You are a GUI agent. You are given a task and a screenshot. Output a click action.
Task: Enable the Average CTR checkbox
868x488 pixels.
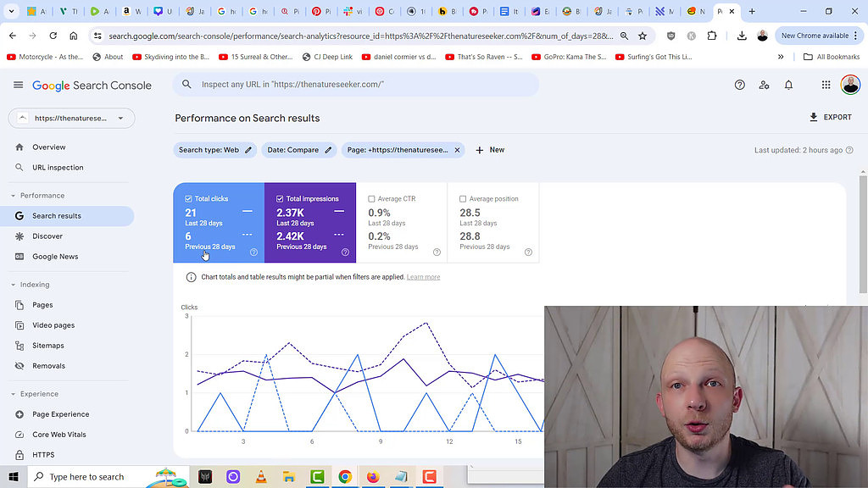click(371, 199)
